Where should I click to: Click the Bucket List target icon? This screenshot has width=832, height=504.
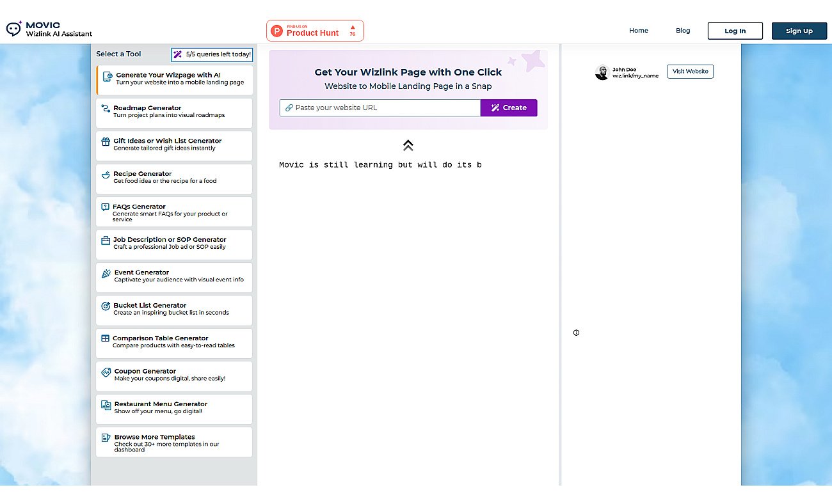[106, 306]
